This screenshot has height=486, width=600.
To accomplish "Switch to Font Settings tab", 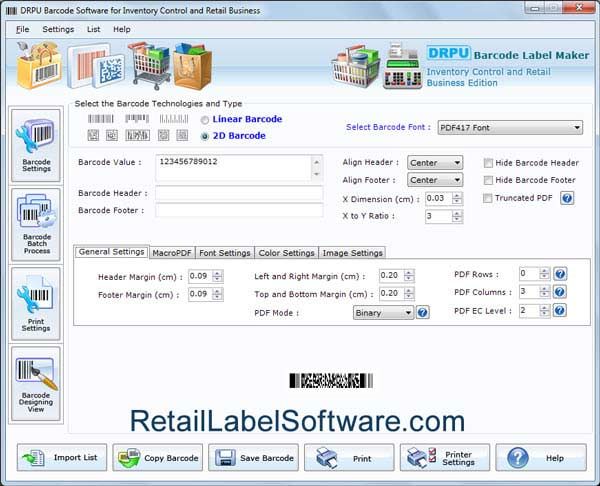I will [225, 253].
